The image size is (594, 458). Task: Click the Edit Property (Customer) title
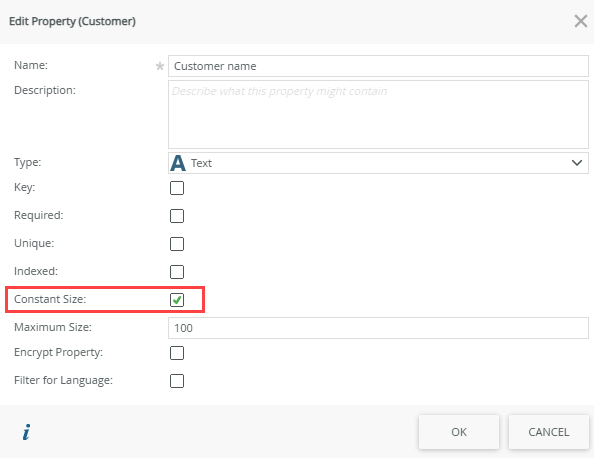(x=72, y=21)
